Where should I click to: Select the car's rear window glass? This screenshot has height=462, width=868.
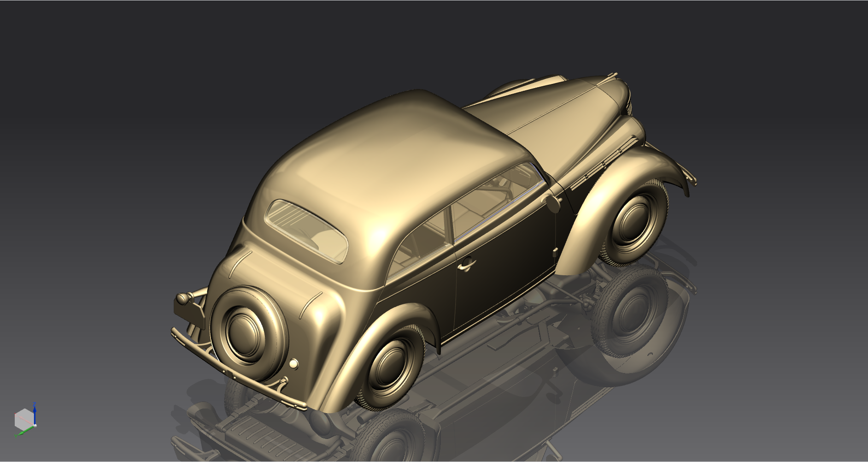[306, 231]
